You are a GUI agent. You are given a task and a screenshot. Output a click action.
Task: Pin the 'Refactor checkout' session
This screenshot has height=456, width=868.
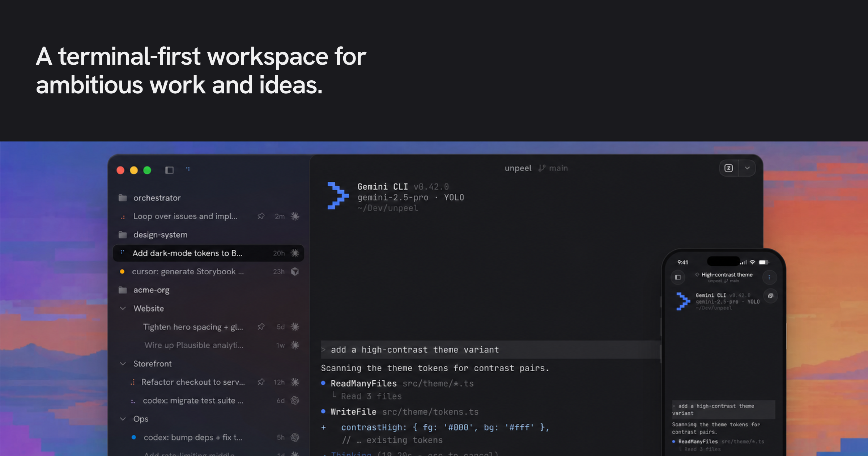click(x=261, y=382)
